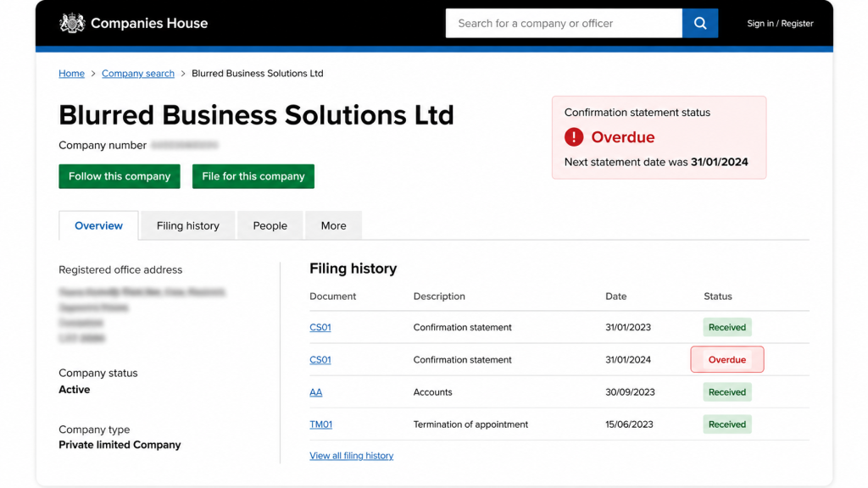Open Company search breadcrumb link
This screenshot has width=868, height=488.
138,73
